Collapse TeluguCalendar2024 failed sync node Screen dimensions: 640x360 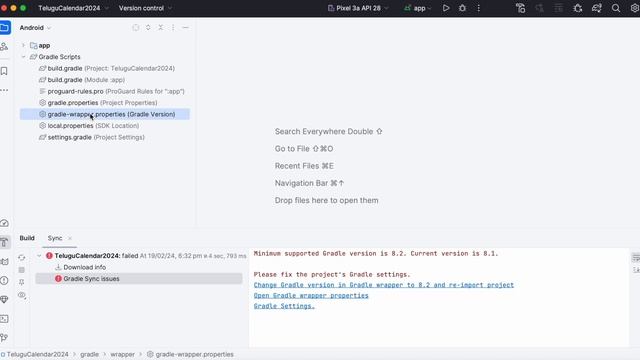tap(39, 256)
